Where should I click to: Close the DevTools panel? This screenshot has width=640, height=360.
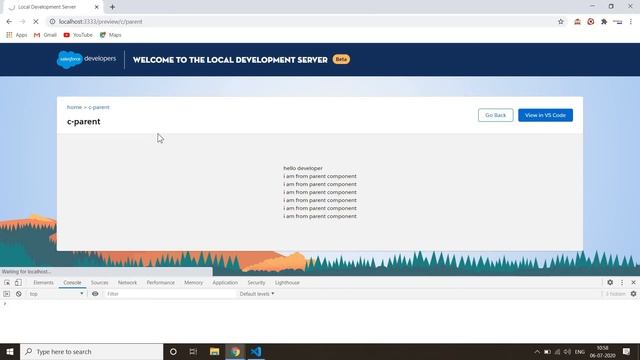(x=633, y=282)
